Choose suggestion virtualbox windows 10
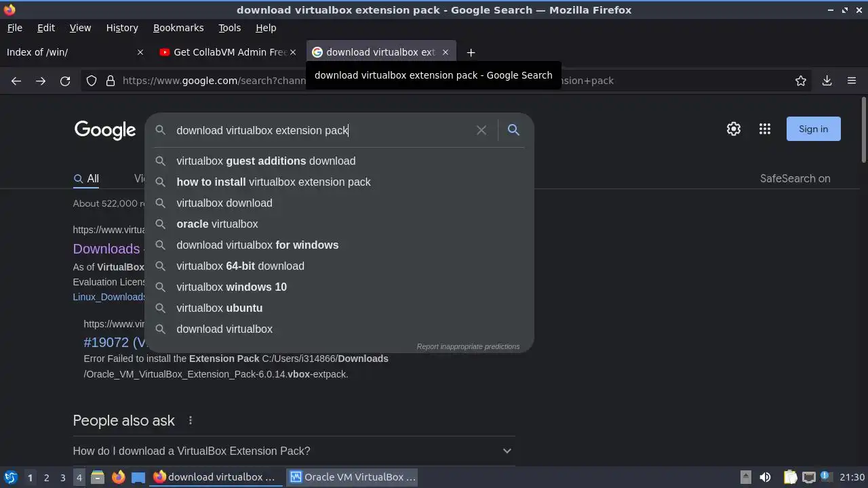This screenshot has height=488, width=868. point(339,287)
